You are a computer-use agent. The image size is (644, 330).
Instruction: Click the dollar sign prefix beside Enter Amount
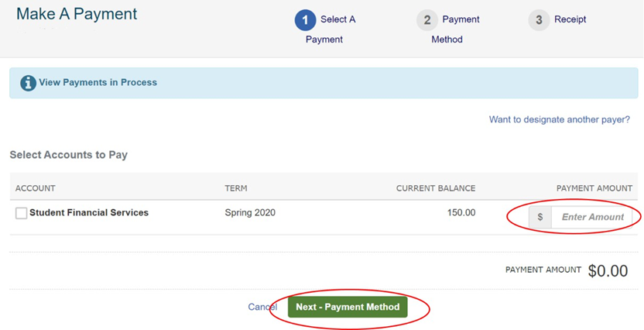(540, 217)
